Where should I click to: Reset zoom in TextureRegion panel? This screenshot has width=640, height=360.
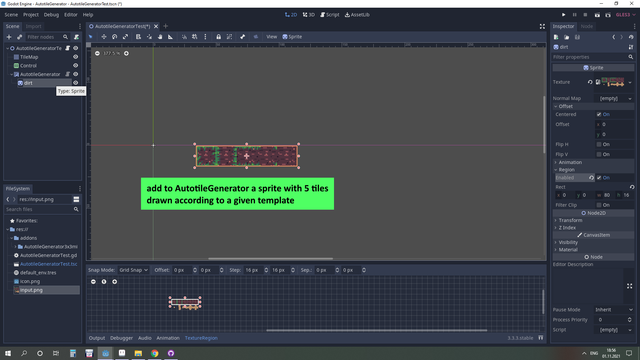(104, 282)
